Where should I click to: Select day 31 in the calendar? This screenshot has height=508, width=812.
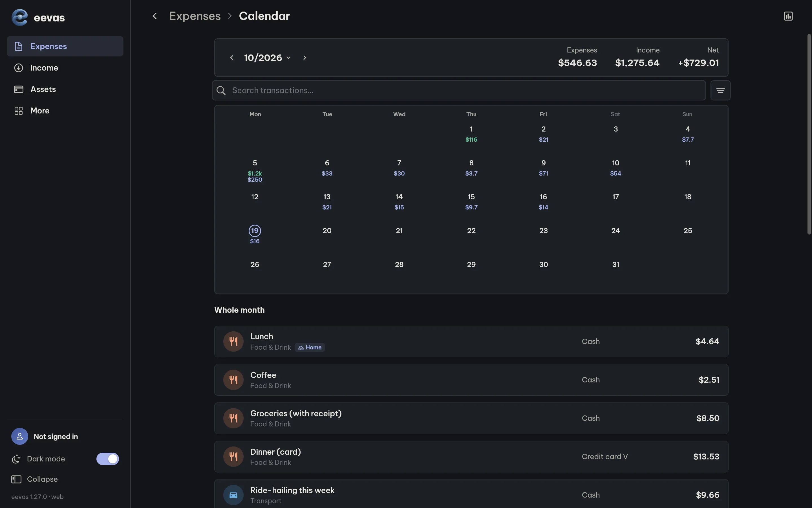pyautogui.click(x=615, y=265)
